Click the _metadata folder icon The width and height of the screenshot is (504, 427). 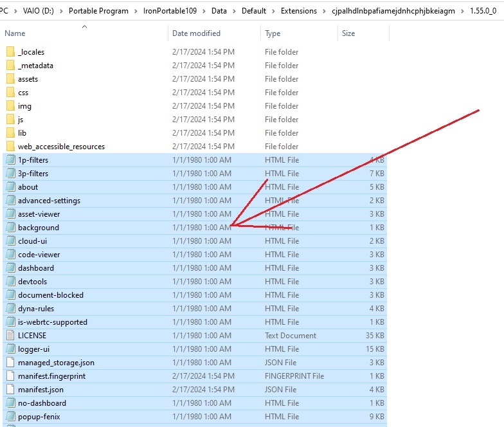(x=10, y=66)
